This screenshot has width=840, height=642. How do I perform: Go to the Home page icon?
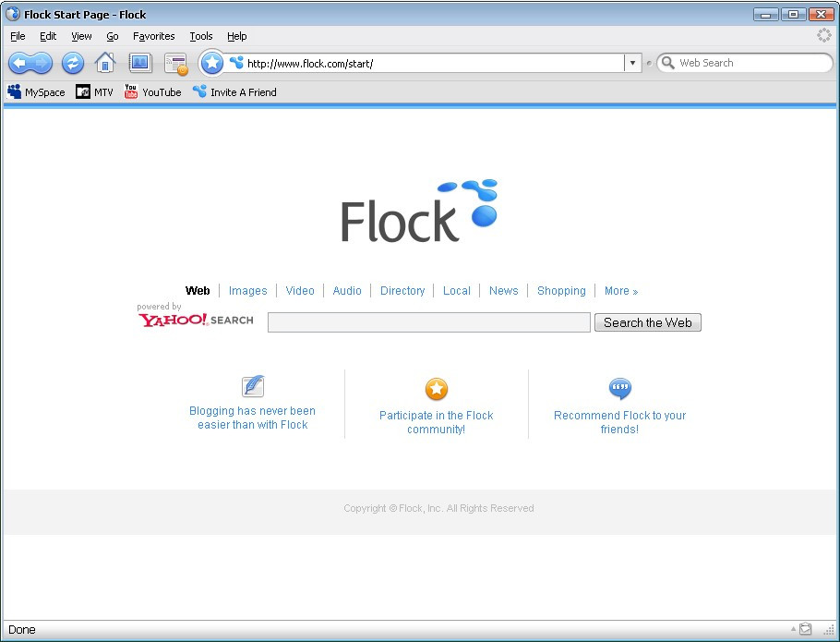[105, 63]
